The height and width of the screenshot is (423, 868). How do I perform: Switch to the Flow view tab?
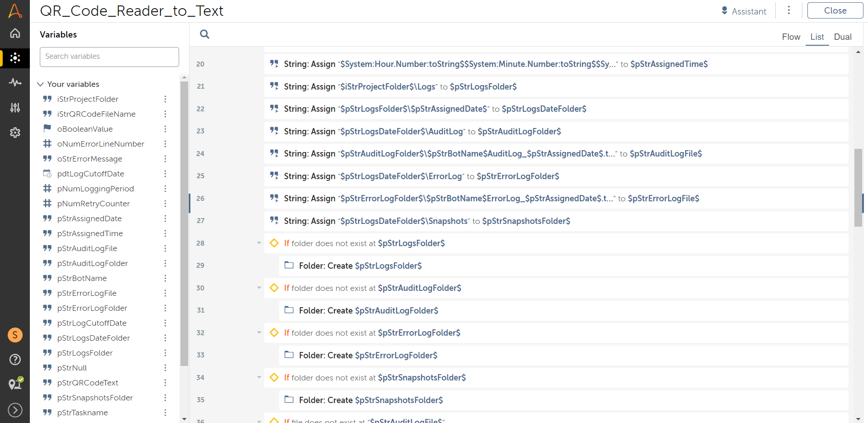[x=791, y=37]
